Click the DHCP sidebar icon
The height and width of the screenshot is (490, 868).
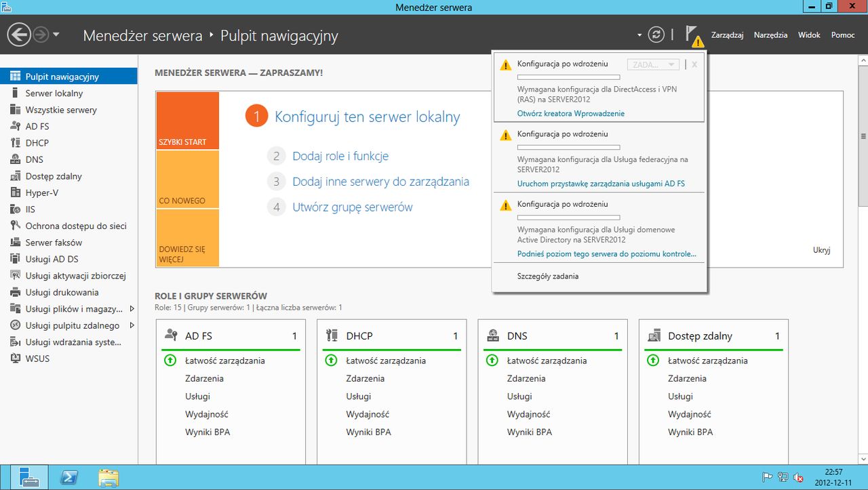[x=15, y=143]
